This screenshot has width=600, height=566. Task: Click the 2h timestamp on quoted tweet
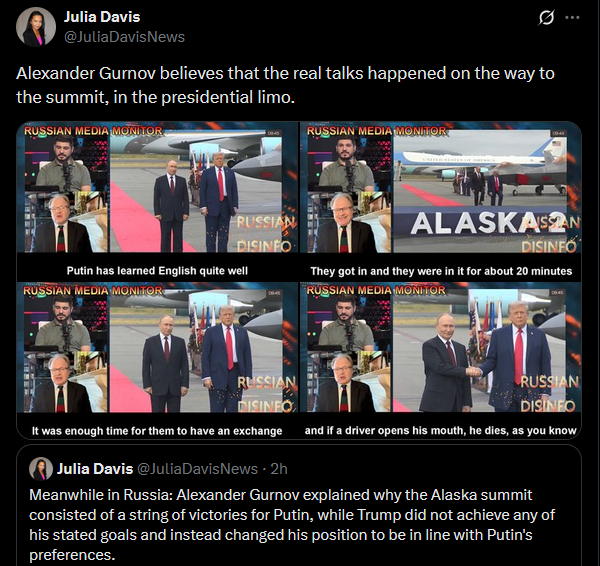(x=279, y=469)
